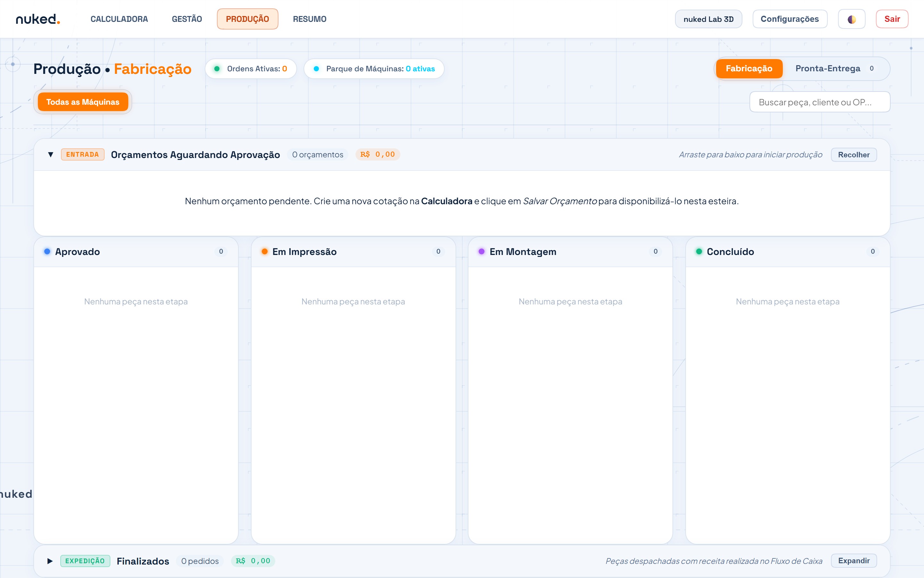Viewport: 924px width, 578px height.
Task: Click the Aprovado column header
Action: point(136,251)
